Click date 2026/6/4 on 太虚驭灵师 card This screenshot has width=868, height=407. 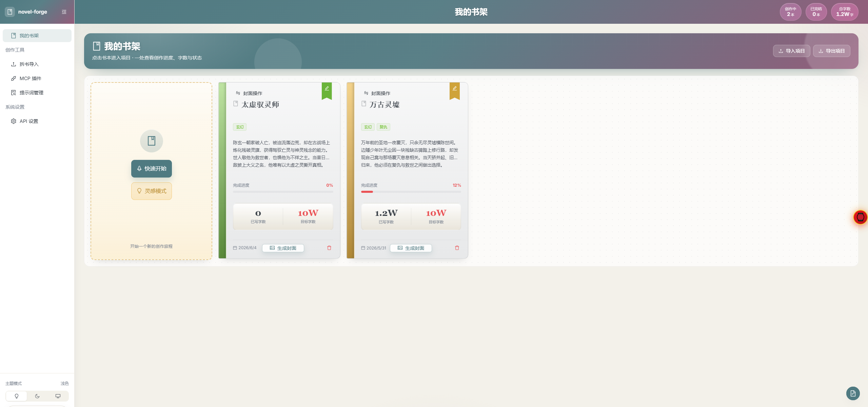coord(245,248)
